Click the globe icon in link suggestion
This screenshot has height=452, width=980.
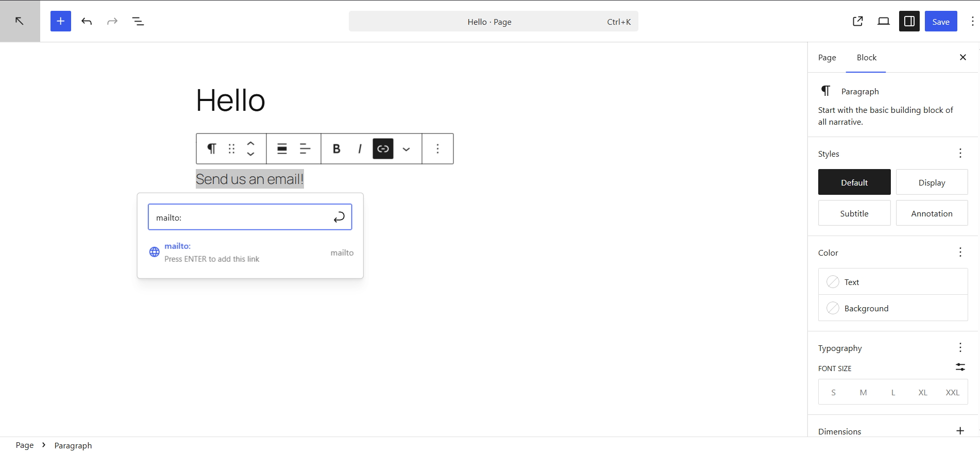[x=155, y=252]
